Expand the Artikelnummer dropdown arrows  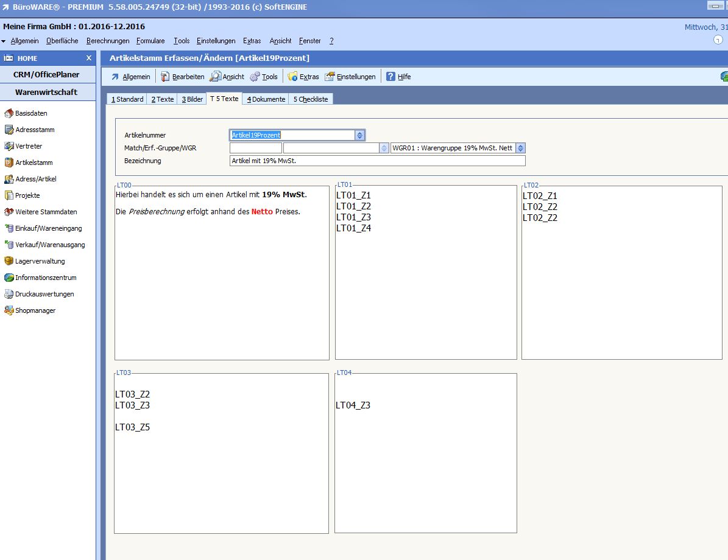click(360, 135)
